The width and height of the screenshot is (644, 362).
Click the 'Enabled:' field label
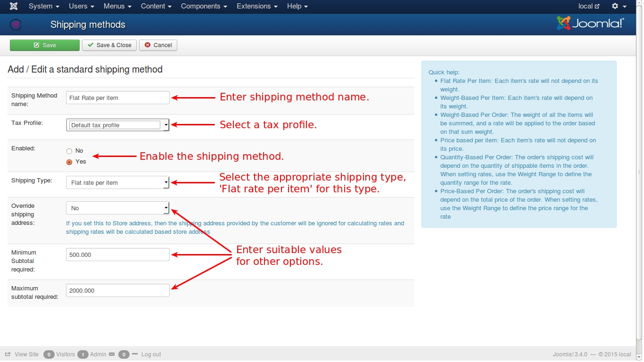coord(24,148)
